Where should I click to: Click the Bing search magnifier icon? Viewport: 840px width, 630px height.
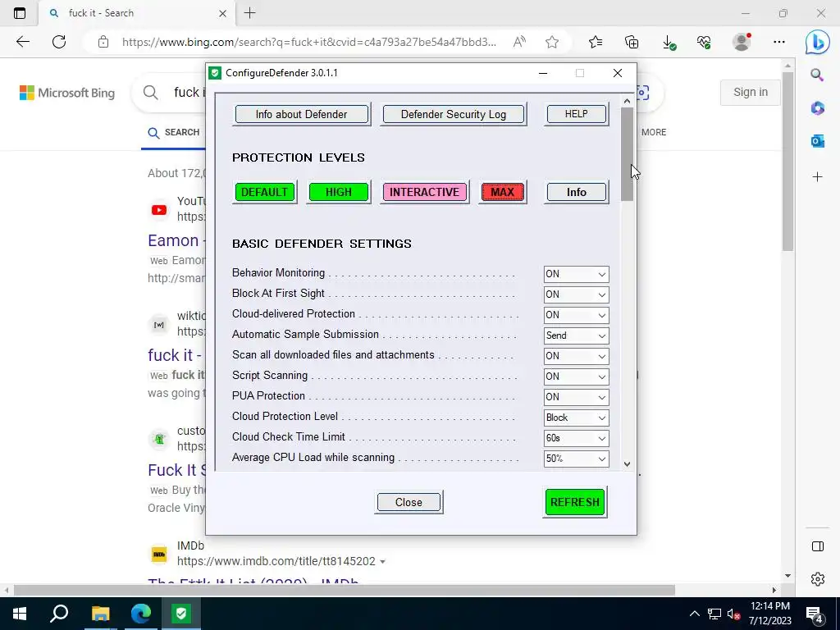click(x=151, y=93)
